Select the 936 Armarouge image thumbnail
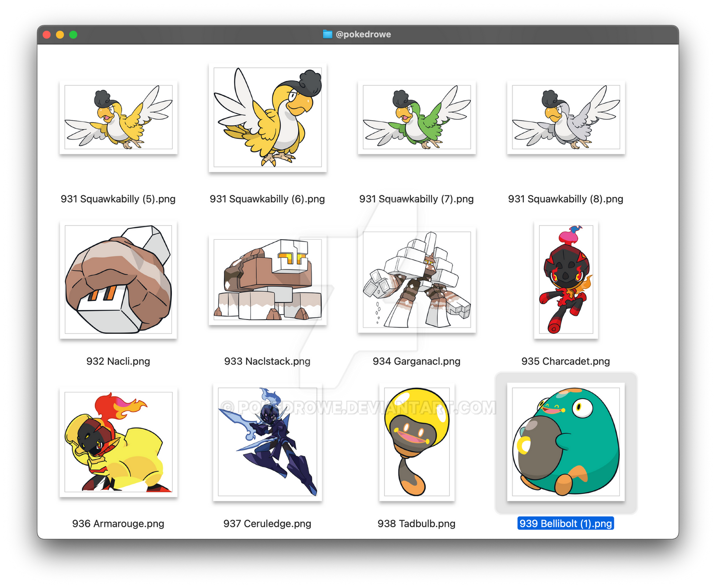 [x=119, y=442]
